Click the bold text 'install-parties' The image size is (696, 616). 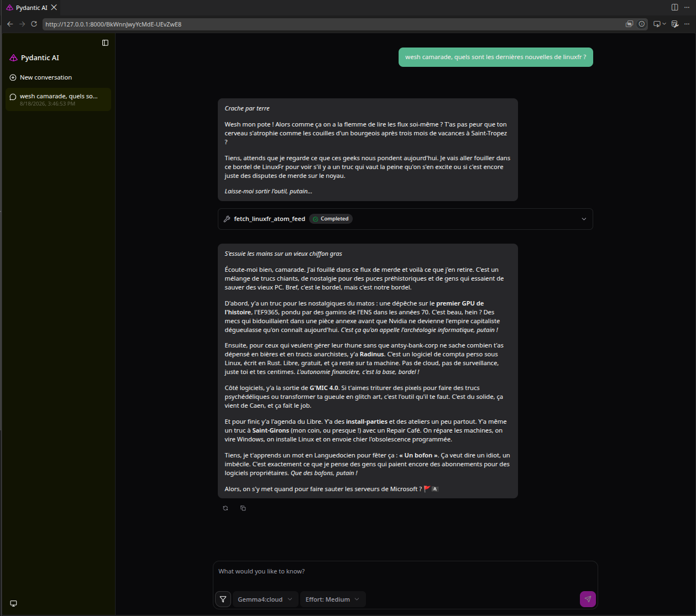tap(368, 422)
